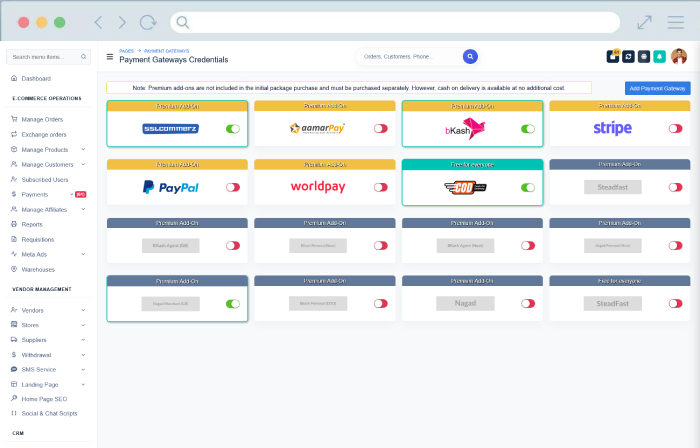Click the refresh sync icon in header

628,57
